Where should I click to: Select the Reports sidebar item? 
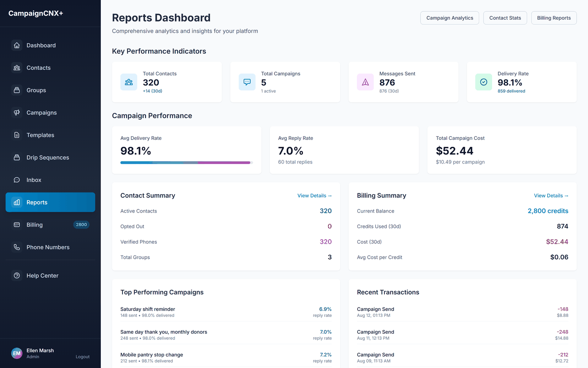(x=50, y=202)
